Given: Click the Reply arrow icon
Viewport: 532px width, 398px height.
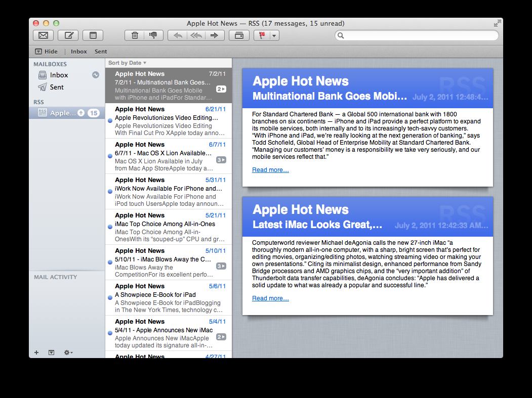Looking at the screenshot, I should 178,35.
